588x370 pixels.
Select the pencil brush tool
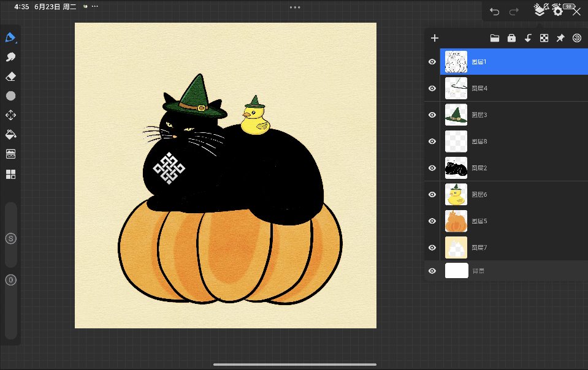(x=10, y=37)
